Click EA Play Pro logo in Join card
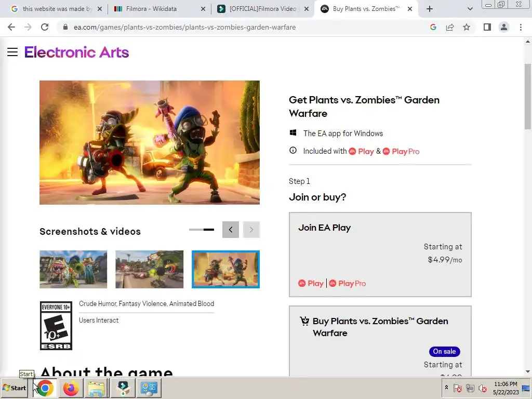Image resolution: width=532 pixels, height=399 pixels. point(348,283)
